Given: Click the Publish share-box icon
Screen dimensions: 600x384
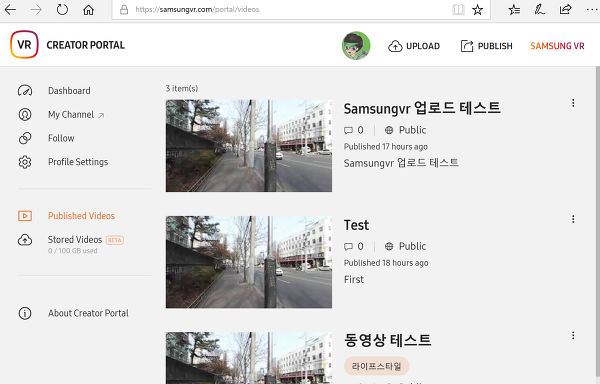Looking at the screenshot, I should [467, 46].
